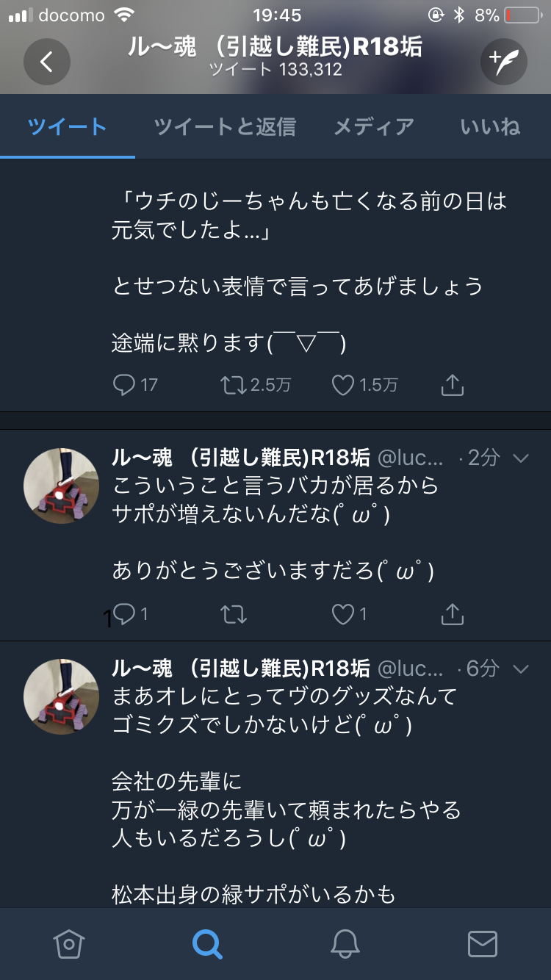Reply to the tweet with 17 replies
This screenshot has height=980, width=551.
point(124,385)
